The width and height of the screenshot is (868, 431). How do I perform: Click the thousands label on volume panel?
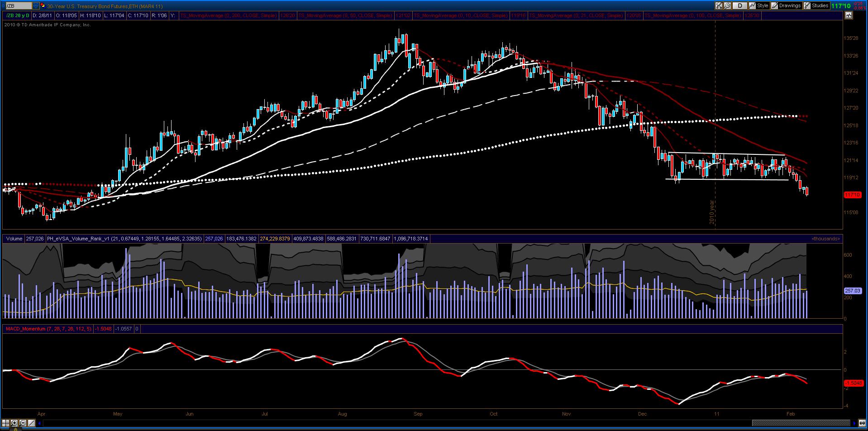point(825,239)
